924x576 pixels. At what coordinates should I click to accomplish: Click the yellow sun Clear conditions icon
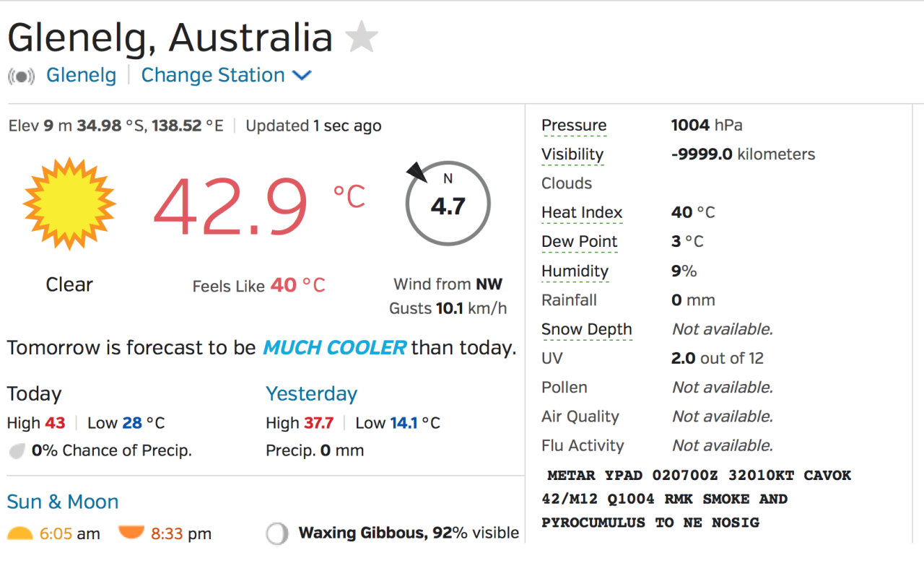[69, 204]
